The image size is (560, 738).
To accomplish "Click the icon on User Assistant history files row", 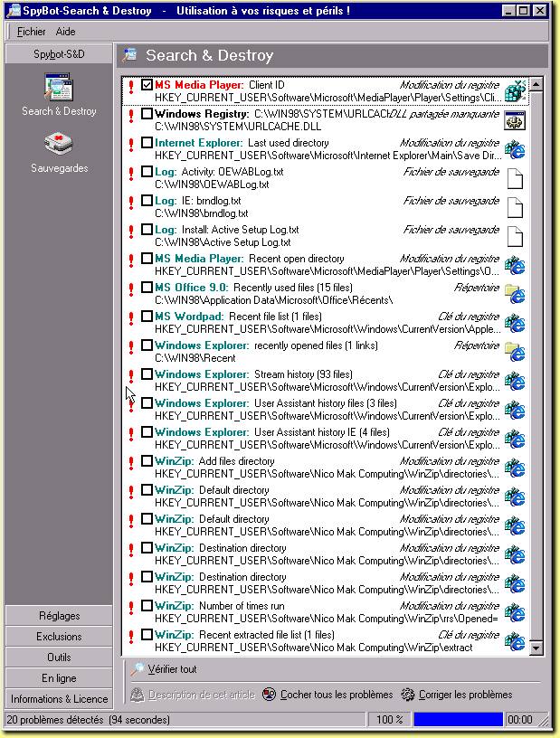I will [x=515, y=411].
